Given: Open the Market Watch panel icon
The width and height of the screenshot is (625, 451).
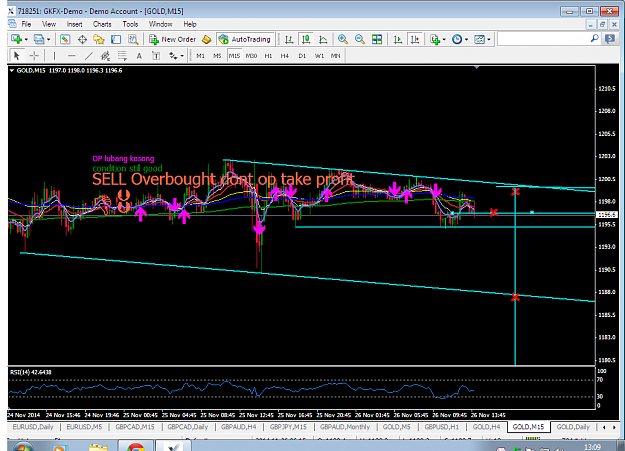Looking at the screenshot, I should pyautogui.click(x=65, y=39).
